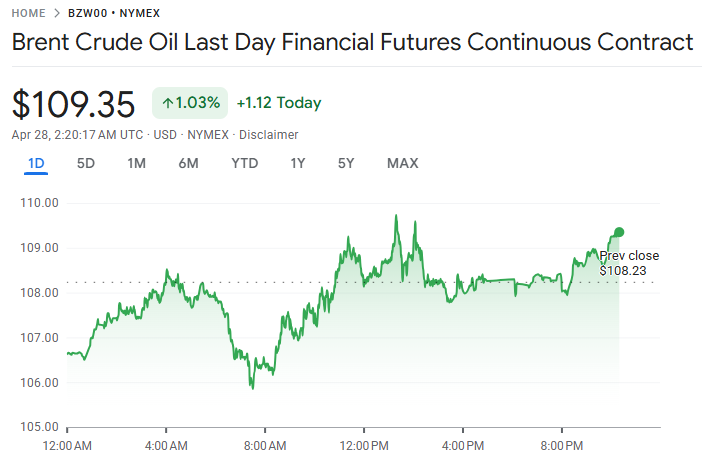The image size is (702, 457).
Task: Show the MAX range chart
Action: tap(402, 163)
